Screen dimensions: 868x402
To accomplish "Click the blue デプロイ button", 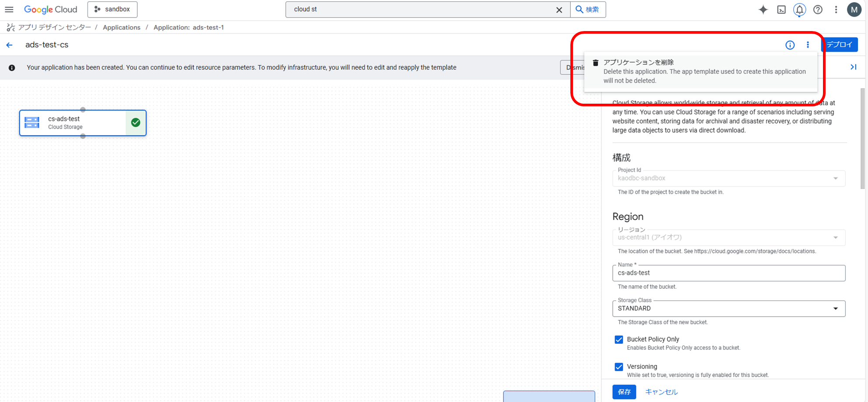I will pos(840,45).
